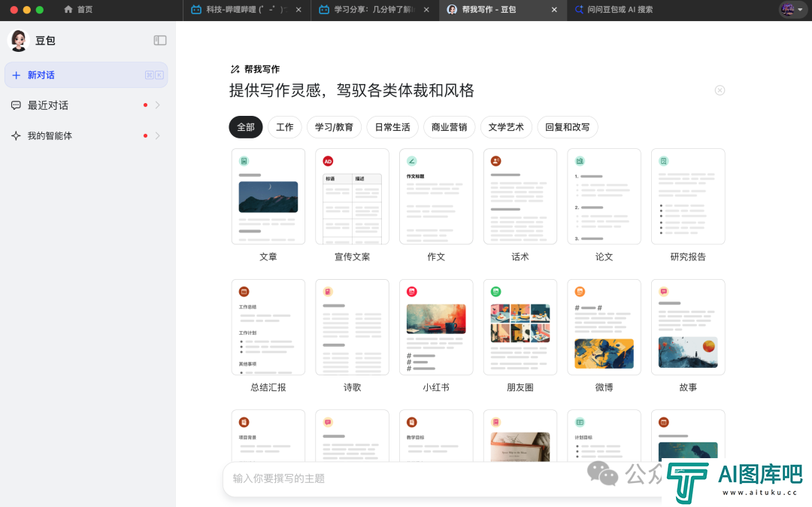Click the plus icon in 新对话
The image size is (812, 507).
pyautogui.click(x=16, y=75)
